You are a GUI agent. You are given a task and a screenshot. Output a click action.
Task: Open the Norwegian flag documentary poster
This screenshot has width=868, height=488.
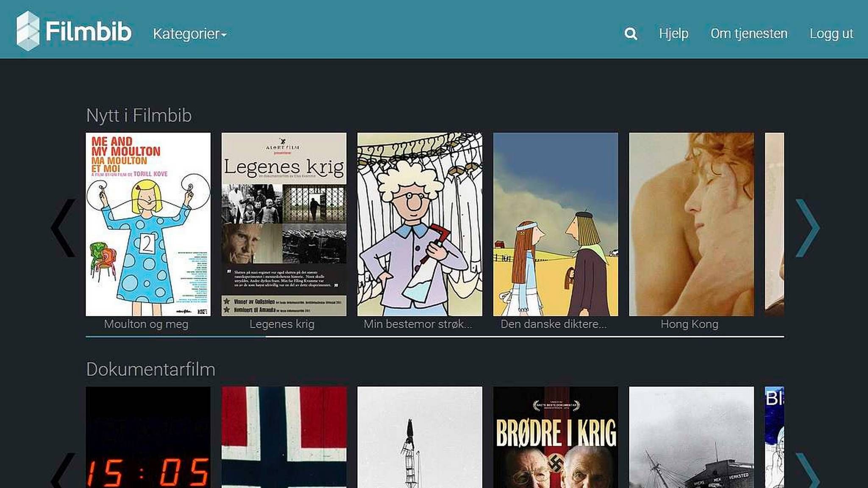coord(284,437)
